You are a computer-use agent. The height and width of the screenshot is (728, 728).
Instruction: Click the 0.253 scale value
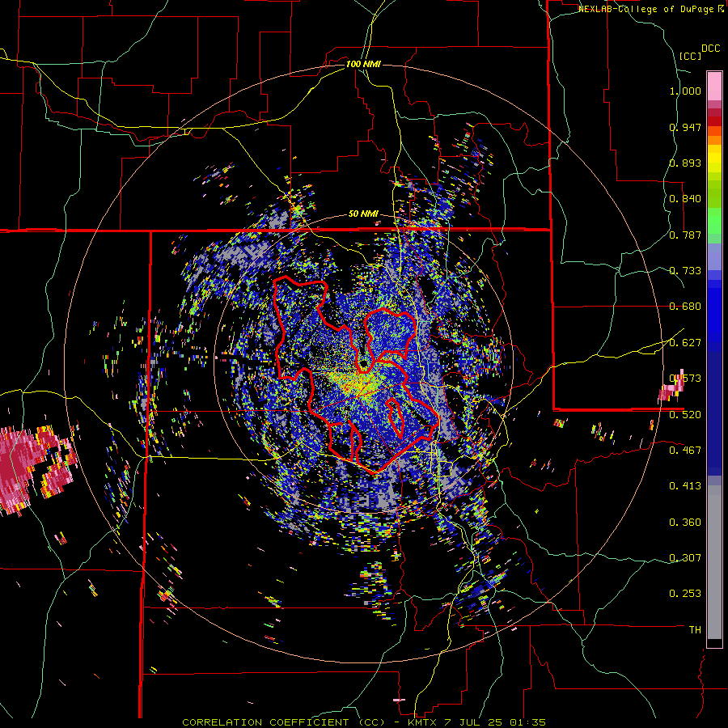click(685, 594)
